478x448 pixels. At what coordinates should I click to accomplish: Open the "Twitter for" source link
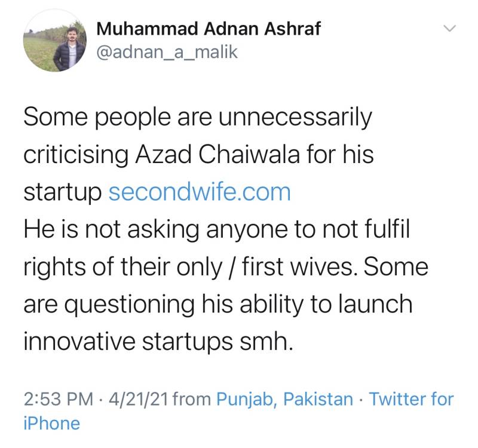(412, 398)
